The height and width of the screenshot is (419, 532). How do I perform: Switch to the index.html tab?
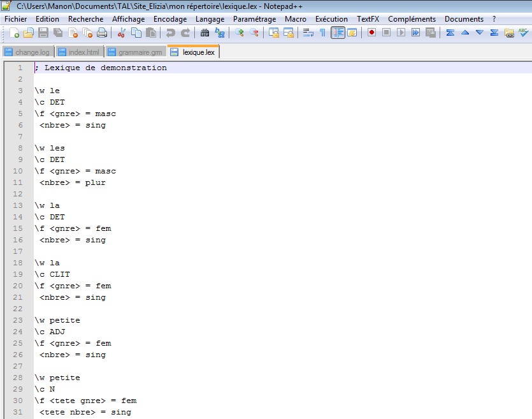[80, 52]
